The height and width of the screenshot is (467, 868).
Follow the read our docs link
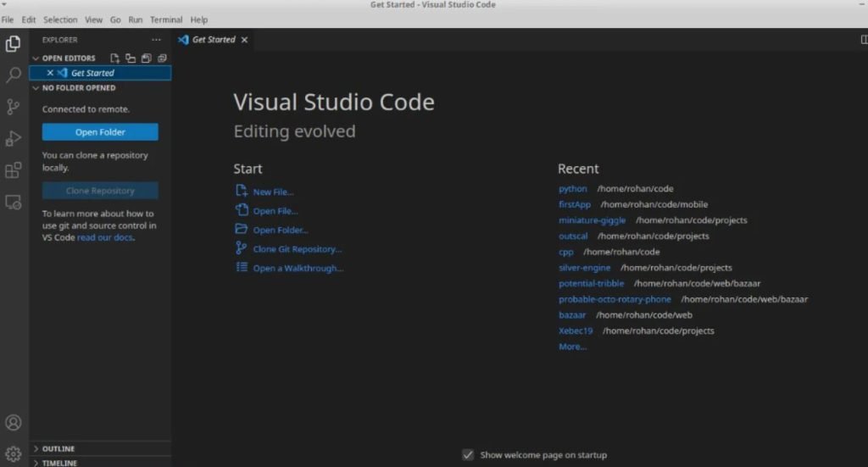click(105, 237)
